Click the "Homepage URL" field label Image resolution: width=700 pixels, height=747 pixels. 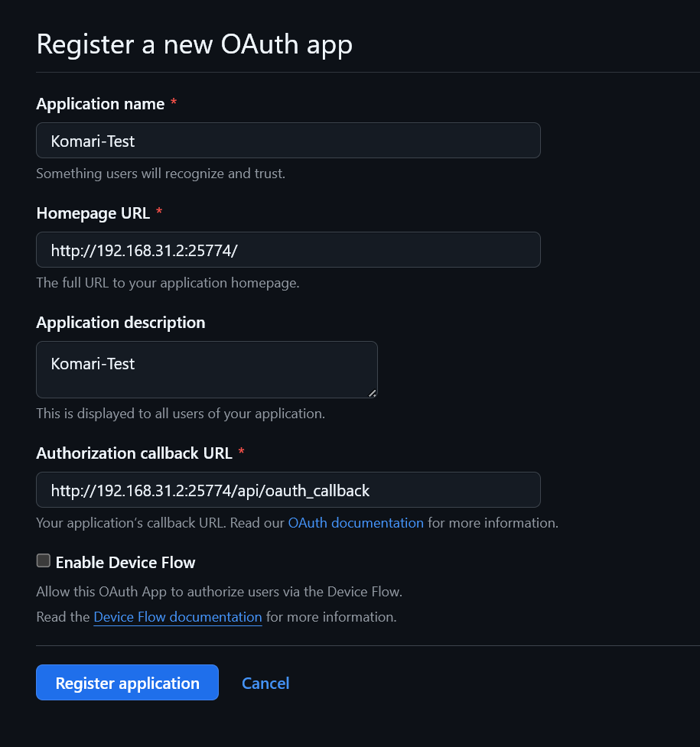pos(93,213)
